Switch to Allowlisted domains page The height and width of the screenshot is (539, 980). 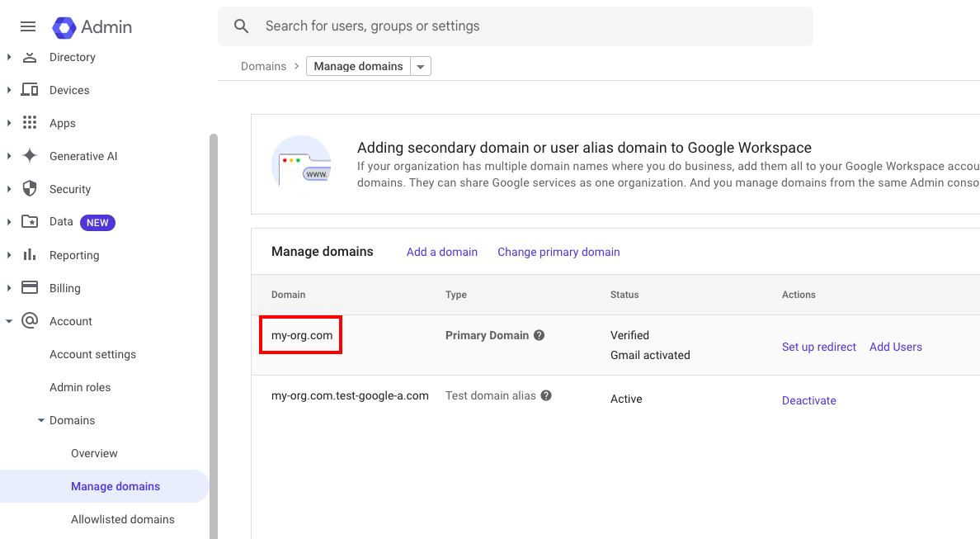coord(122,519)
